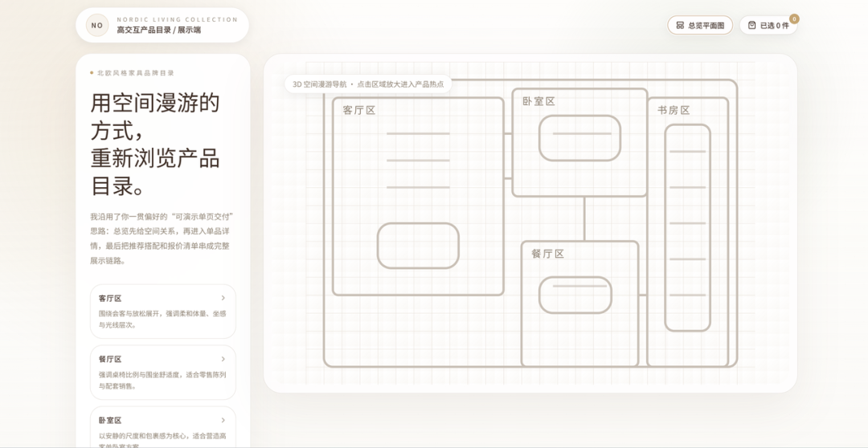Click the dining table shape in 餐厅区

[575, 295]
